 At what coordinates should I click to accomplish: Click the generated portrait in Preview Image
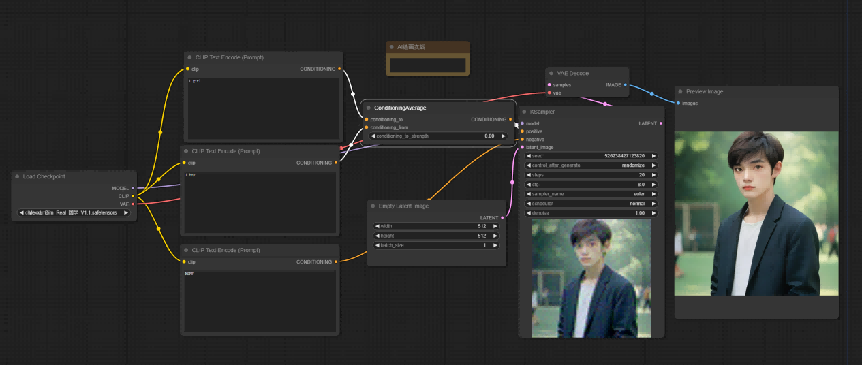[756, 213]
